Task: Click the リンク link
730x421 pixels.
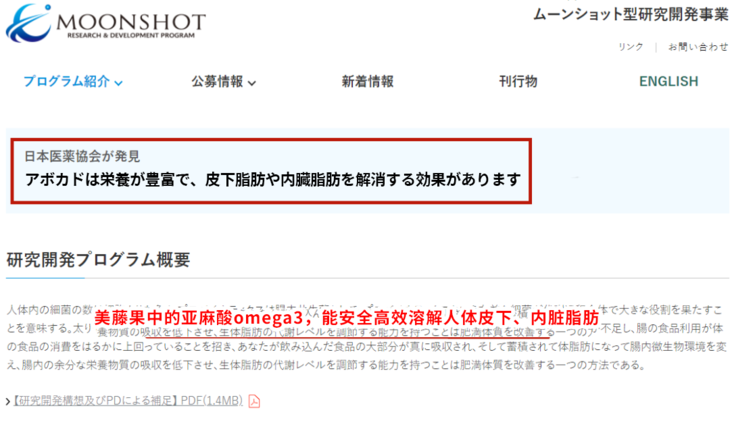Action: tap(631, 47)
